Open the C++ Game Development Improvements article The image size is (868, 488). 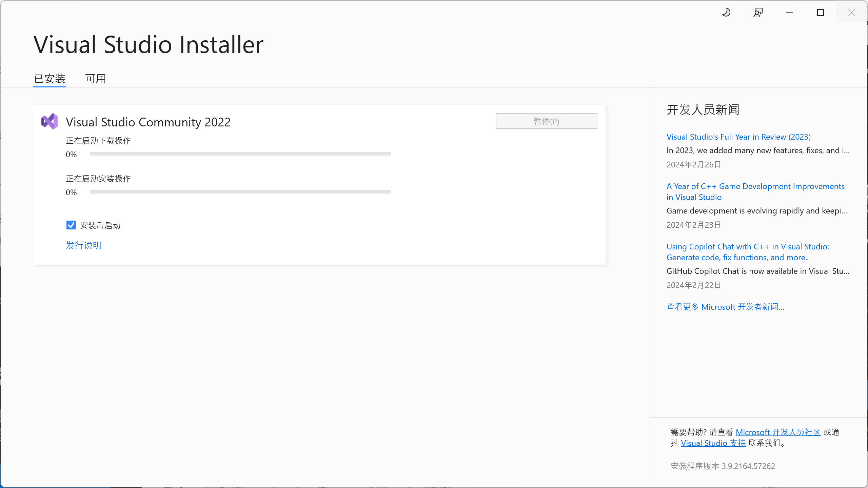755,191
